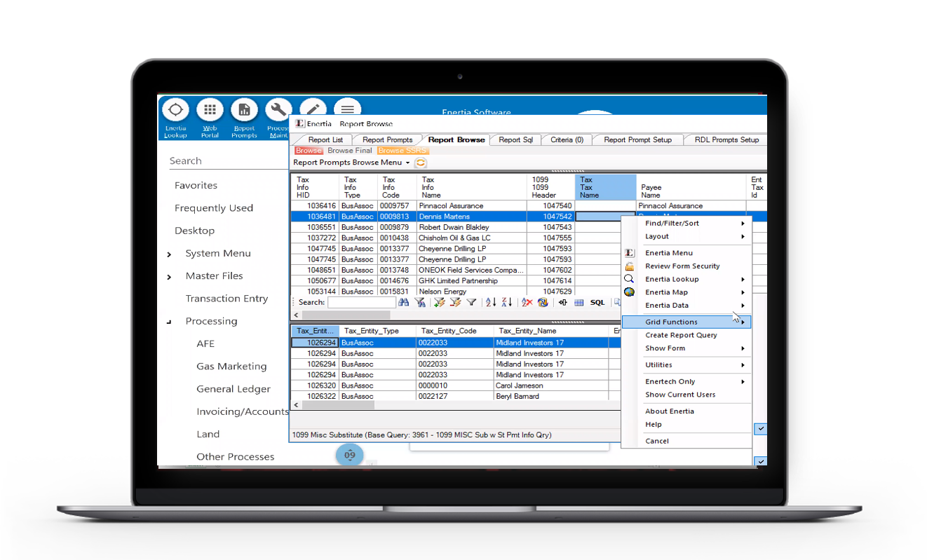Click the filter-with-binoculars icon in grid toolbar
This screenshot has height=560, width=927.
click(420, 302)
